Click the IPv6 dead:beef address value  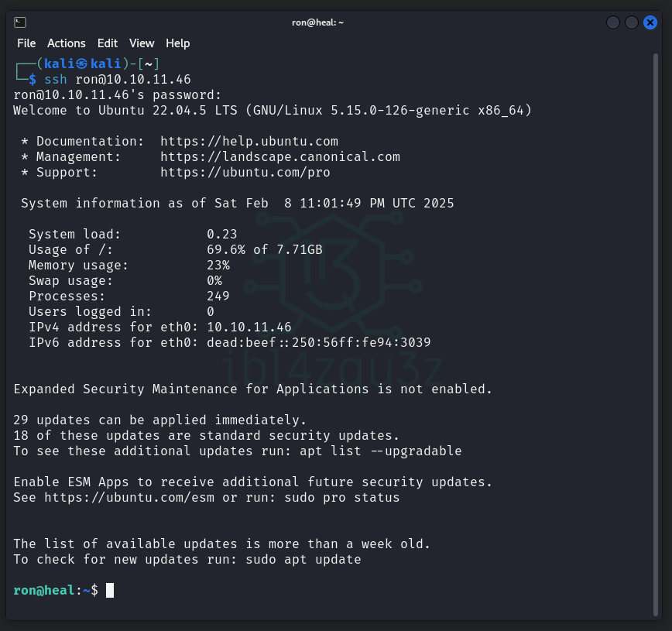coord(319,343)
